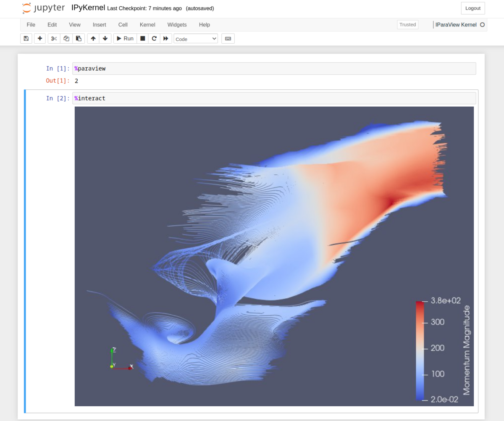Click the Logout button
This screenshot has width=504, height=421.
[472, 8]
